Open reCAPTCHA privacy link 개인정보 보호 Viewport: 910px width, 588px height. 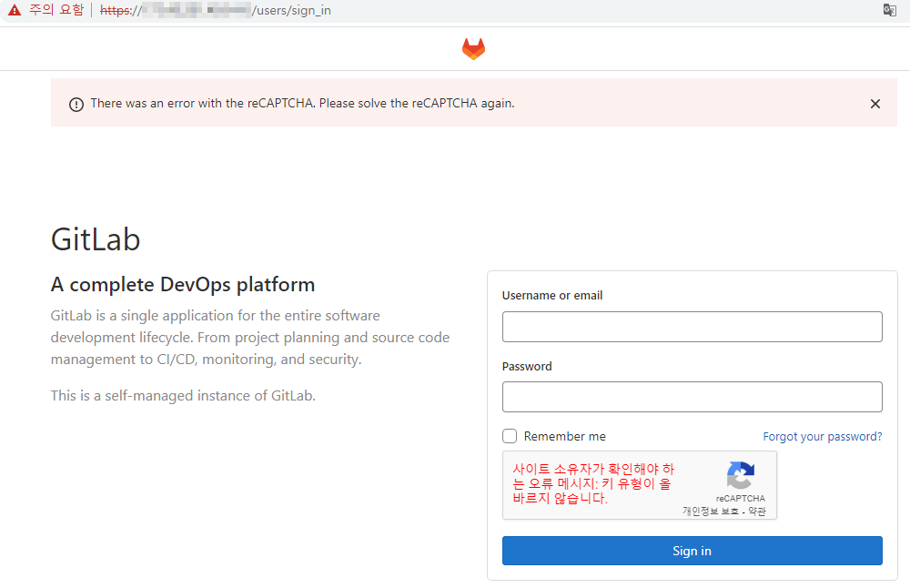tap(711, 512)
